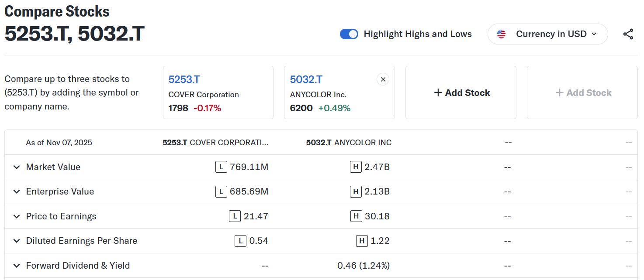Screen dimensions: 644x280
Task: Expand the Price to Earnings row
Action: pos(17,216)
